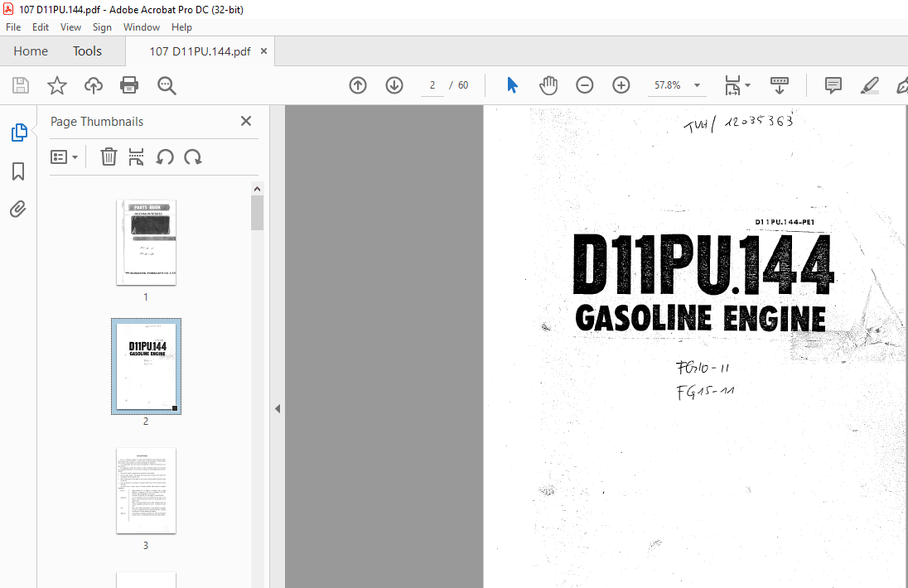Viewport: 908px width, 588px height.
Task: Open the Attachments paperclip icon
Action: (x=18, y=209)
